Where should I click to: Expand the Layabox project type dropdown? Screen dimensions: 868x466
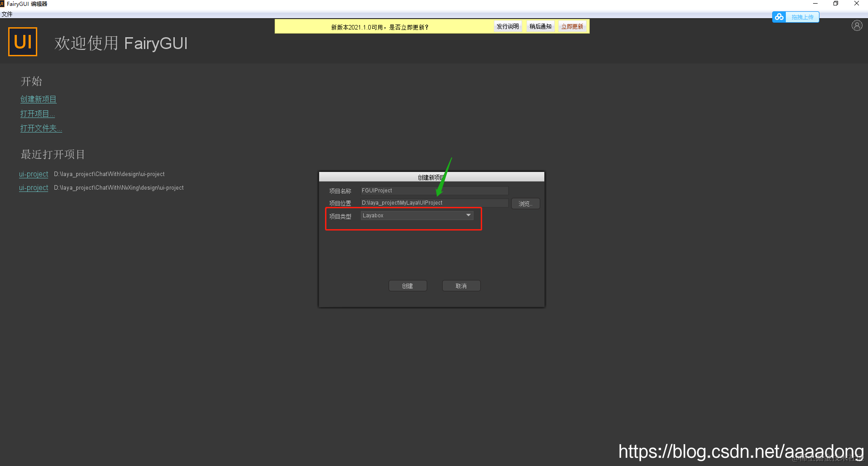click(x=417, y=216)
